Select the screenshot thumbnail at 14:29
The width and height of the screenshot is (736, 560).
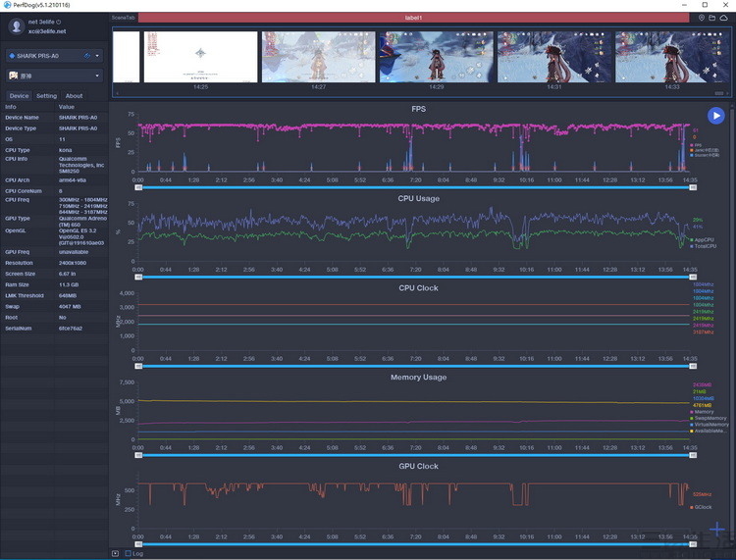pyautogui.click(x=436, y=57)
